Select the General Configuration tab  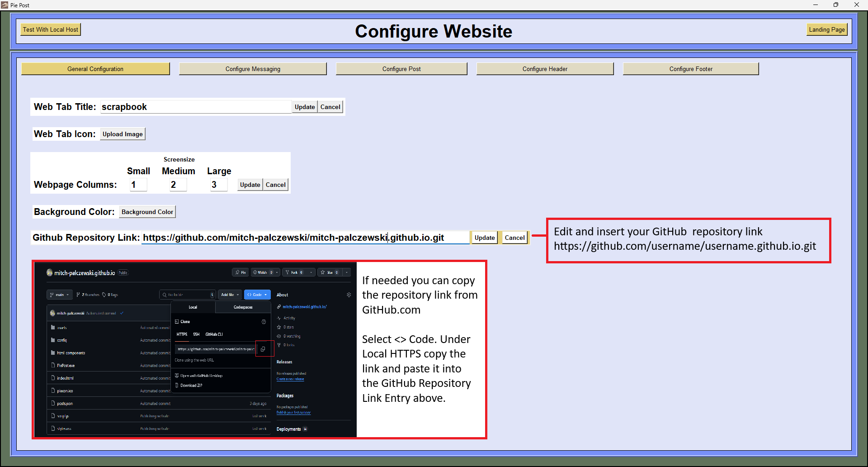(95, 69)
